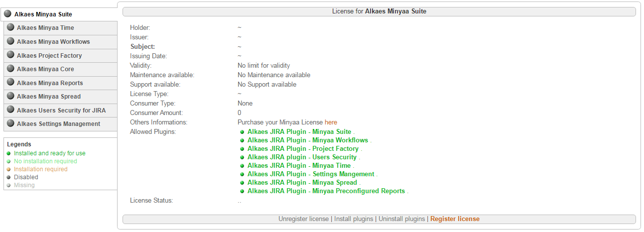Click the green bullet beside Minyaa Suite plugin
The image size is (644, 232).
(242, 132)
